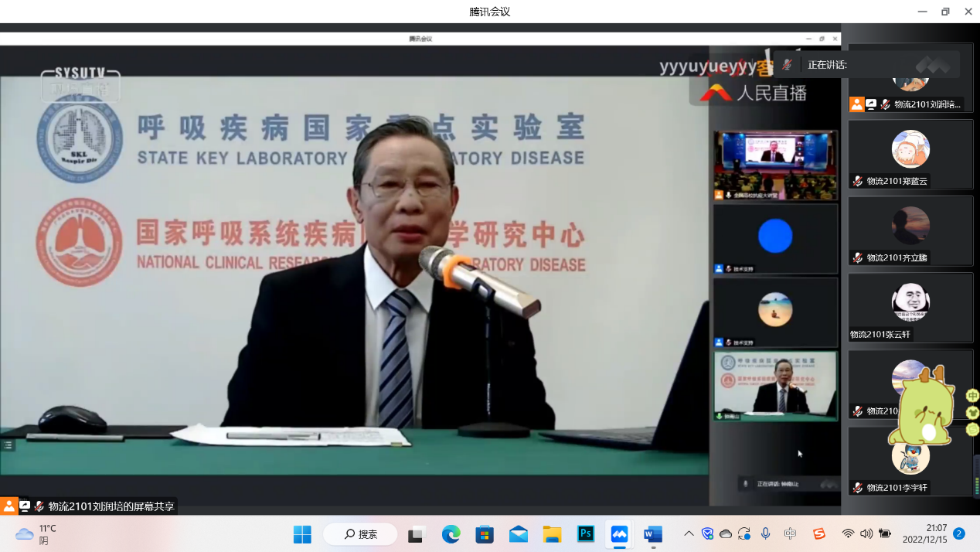Open Photoshop from the taskbar
This screenshot has height=552, width=980.
coord(586,534)
